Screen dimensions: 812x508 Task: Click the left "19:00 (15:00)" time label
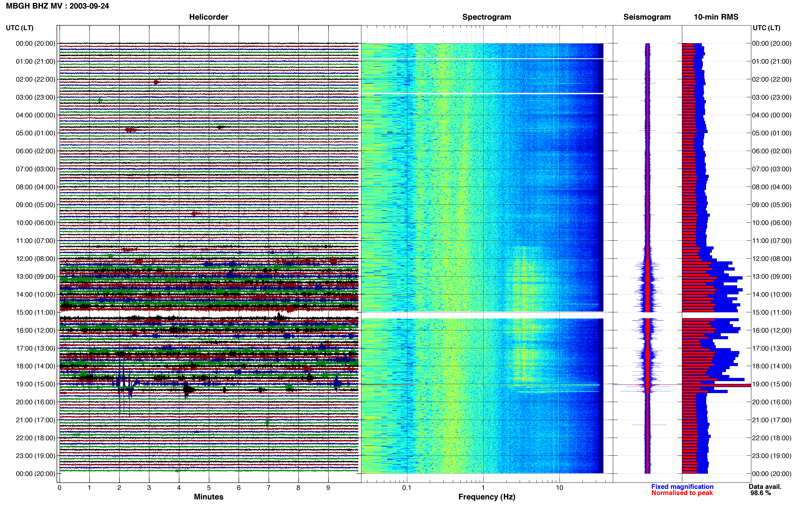pyautogui.click(x=36, y=384)
